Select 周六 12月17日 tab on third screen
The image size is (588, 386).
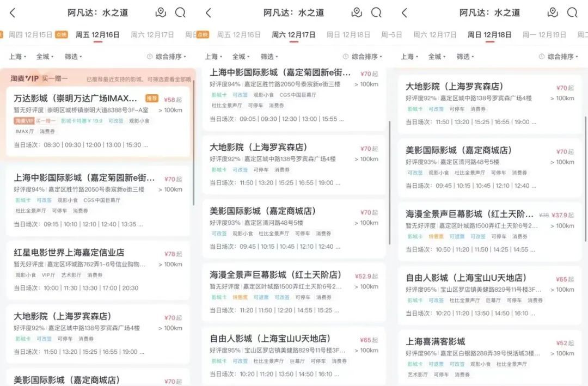435,34
